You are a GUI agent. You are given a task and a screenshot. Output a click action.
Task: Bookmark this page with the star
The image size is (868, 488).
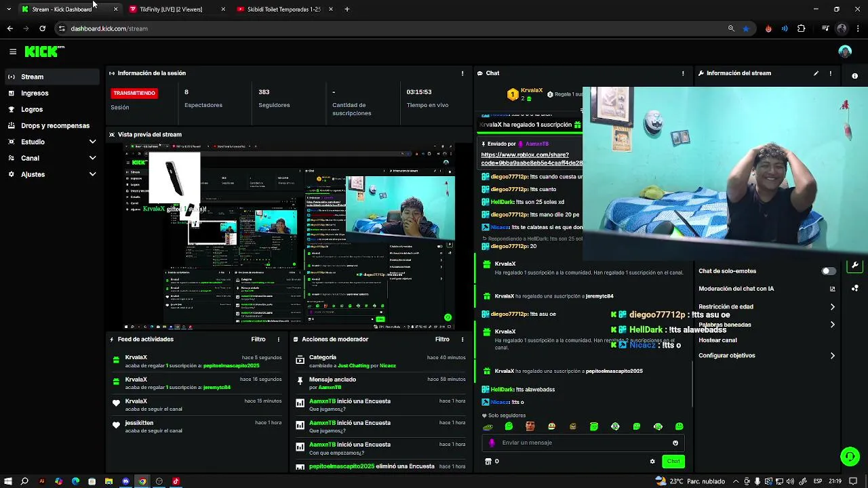pyautogui.click(x=746, y=28)
